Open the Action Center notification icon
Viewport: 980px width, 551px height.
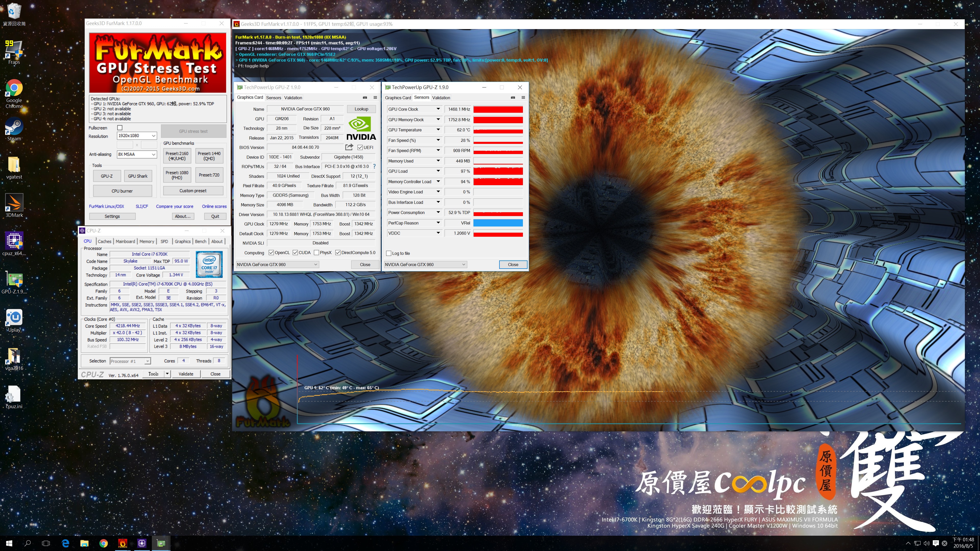pyautogui.click(x=936, y=543)
